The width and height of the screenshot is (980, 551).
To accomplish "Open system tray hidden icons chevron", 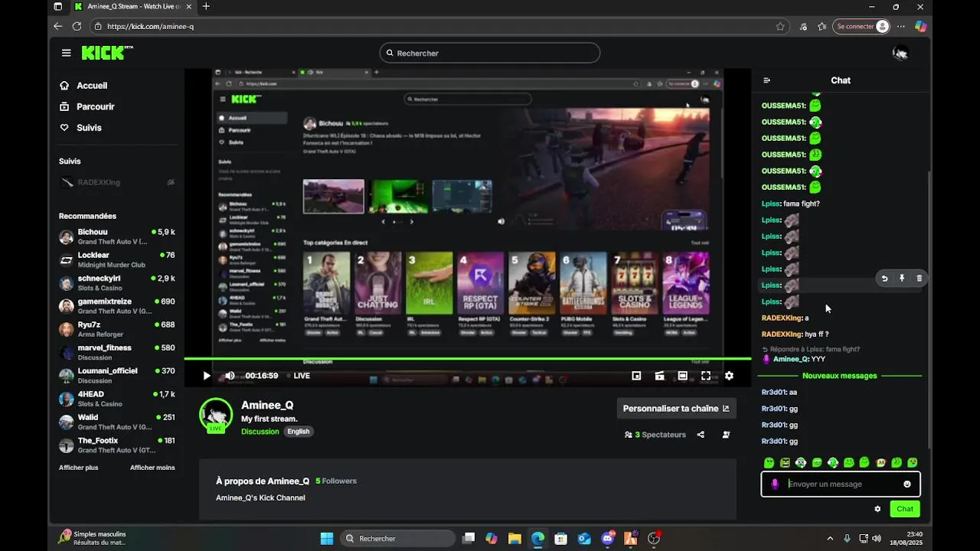I will point(830,539).
